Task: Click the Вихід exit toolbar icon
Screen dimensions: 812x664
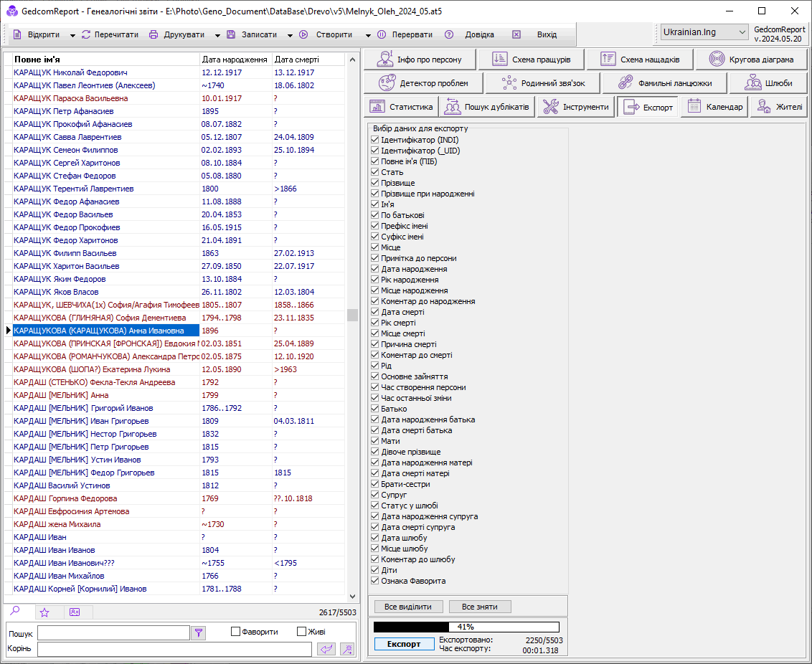Action: [516, 34]
